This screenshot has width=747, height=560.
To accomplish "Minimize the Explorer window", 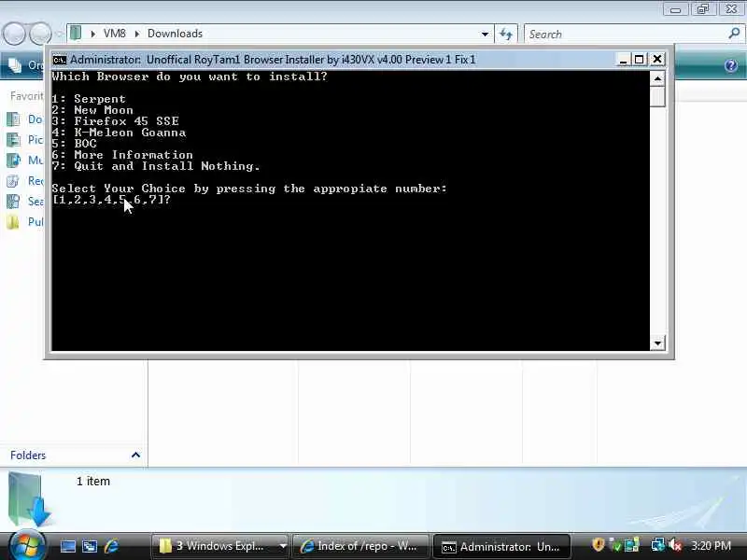I will coord(674,9).
